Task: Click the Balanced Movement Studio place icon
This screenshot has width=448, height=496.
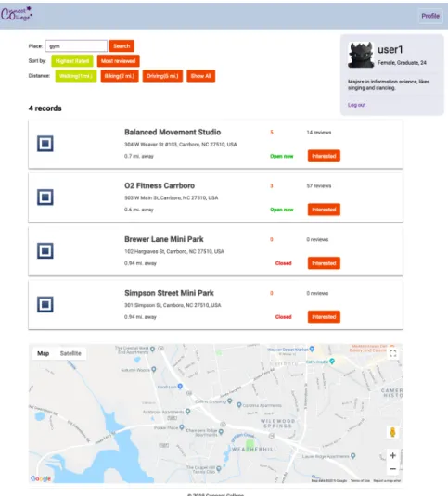Action: click(x=45, y=144)
